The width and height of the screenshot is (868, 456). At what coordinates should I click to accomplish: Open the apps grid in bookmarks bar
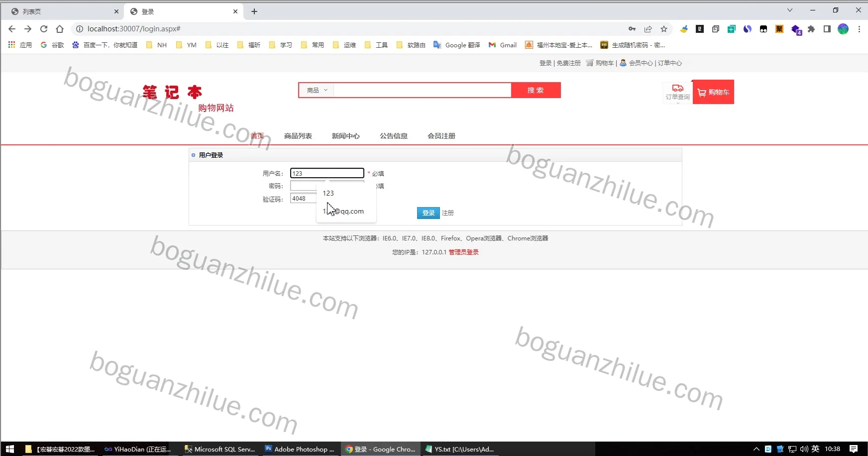point(12,45)
